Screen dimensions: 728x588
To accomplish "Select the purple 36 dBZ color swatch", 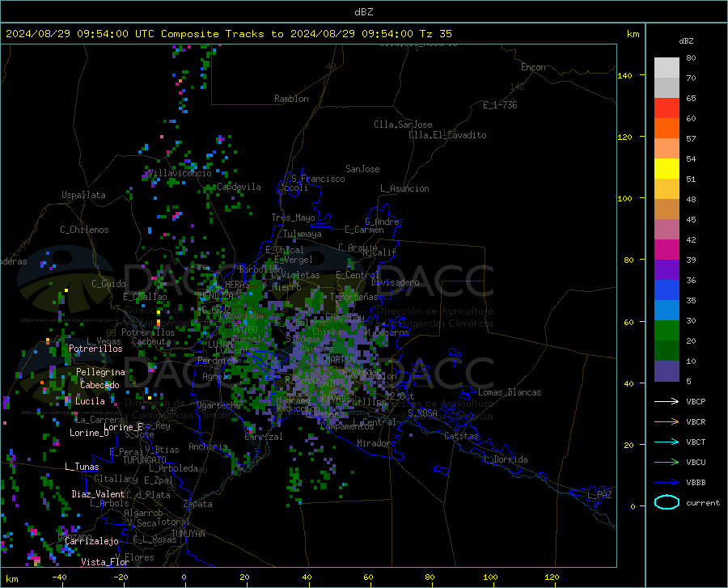I will (667, 270).
